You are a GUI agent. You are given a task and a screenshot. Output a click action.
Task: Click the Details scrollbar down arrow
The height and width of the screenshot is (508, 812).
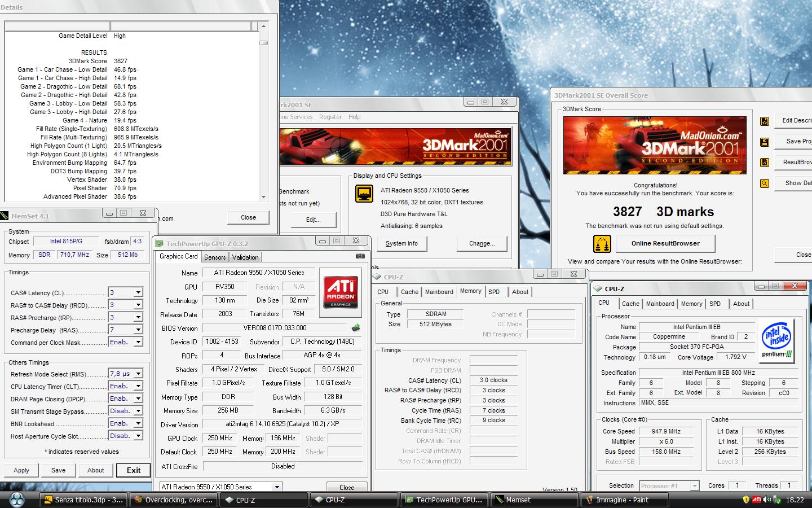click(x=263, y=197)
